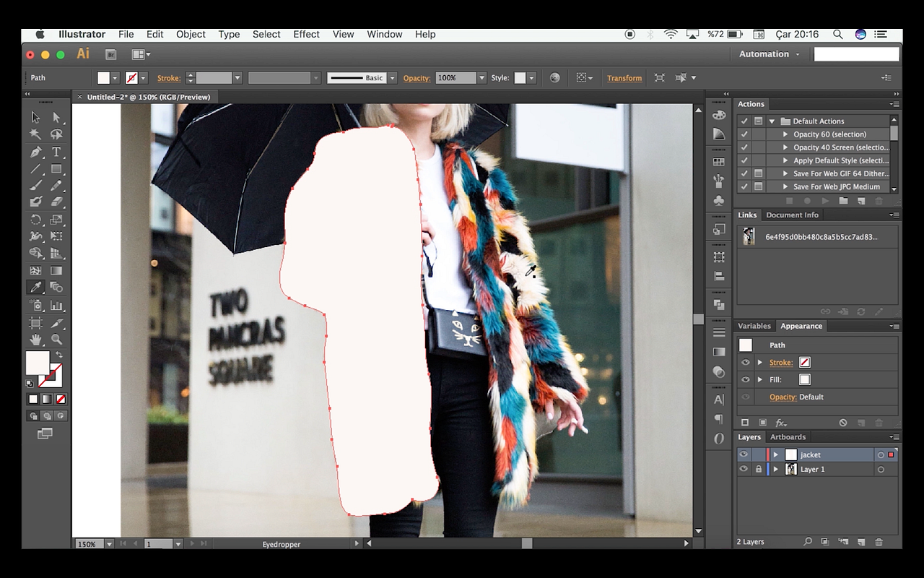Image resolution: width=924 pixels, height=578 pixels.
Task: Choose the Zoom tool
Action: click(56, 338)
